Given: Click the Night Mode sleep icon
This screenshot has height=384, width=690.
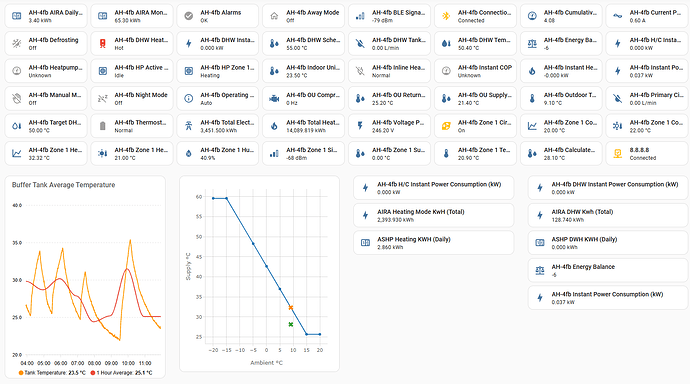Looking at the screenshot, I should pyautogui.click(x=103, y=98).
